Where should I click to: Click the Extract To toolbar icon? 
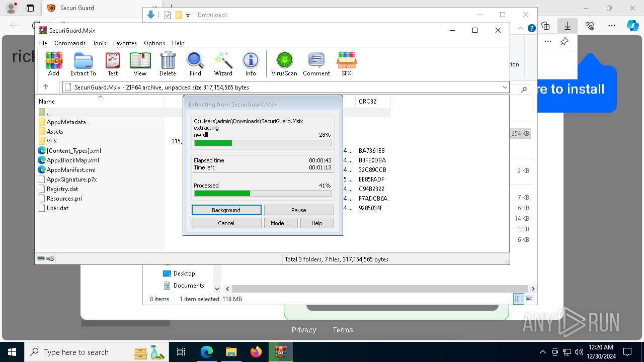click(83, 64)
